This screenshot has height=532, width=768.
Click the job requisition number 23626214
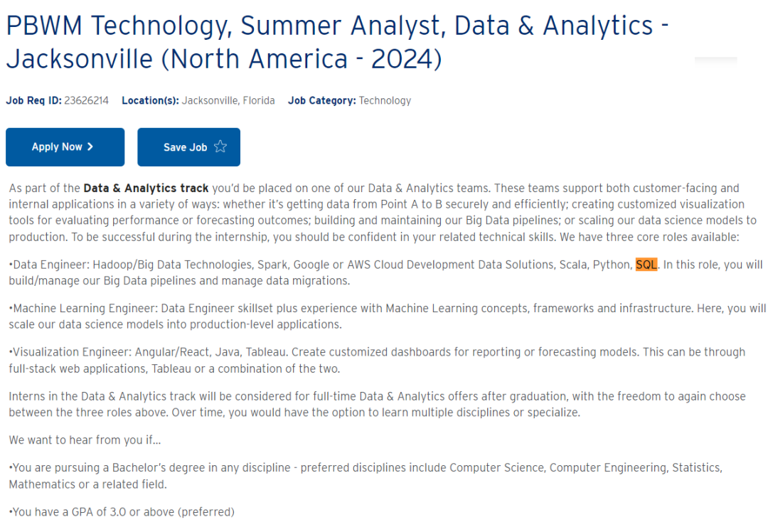click(x=86, y=100)
